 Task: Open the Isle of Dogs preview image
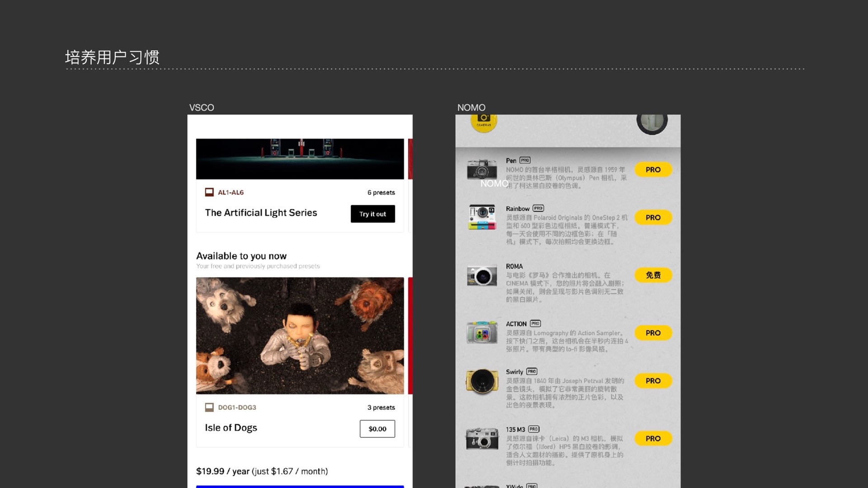[300, 336]
